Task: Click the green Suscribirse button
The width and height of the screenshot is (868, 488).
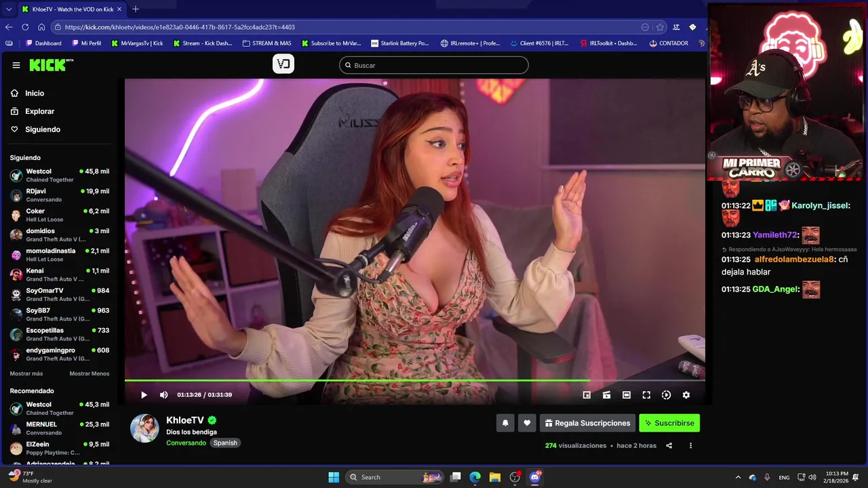Action: (669, 423)
